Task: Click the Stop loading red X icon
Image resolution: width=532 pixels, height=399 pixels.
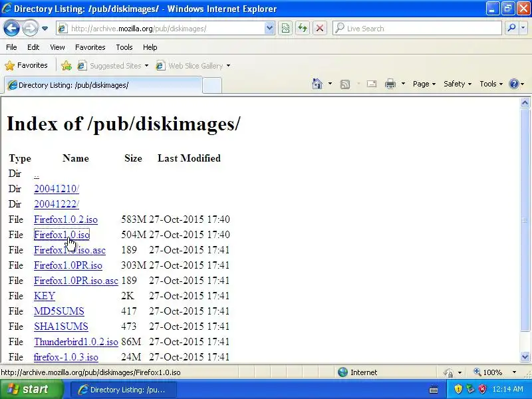Action: click(x=320, y=29)
